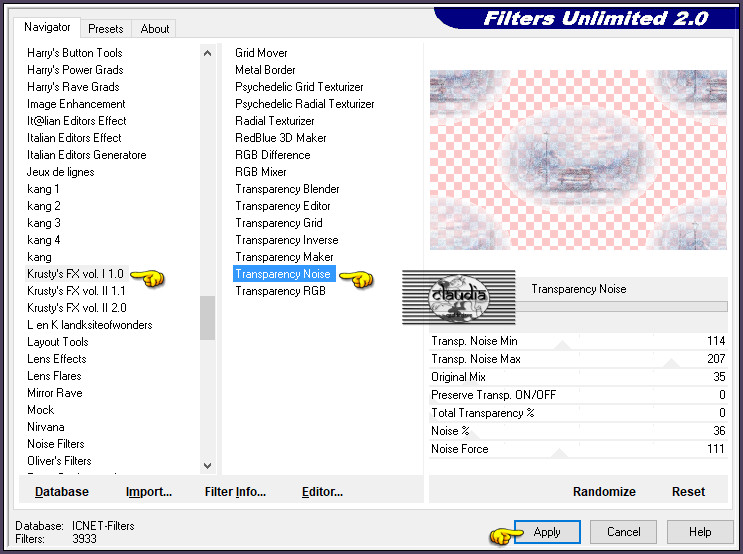
Task: Select Harry's Rave Grads category
Action: (73, 87)
